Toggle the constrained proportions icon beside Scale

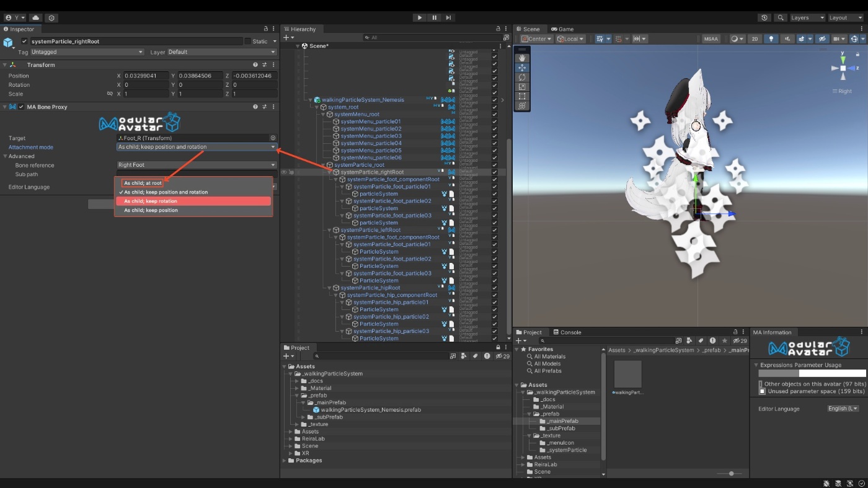point(110,94)
